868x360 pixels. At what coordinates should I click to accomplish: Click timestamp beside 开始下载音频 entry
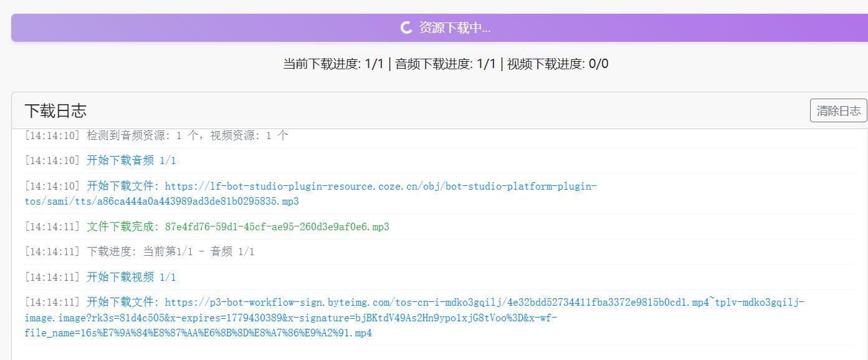[52, 160]
